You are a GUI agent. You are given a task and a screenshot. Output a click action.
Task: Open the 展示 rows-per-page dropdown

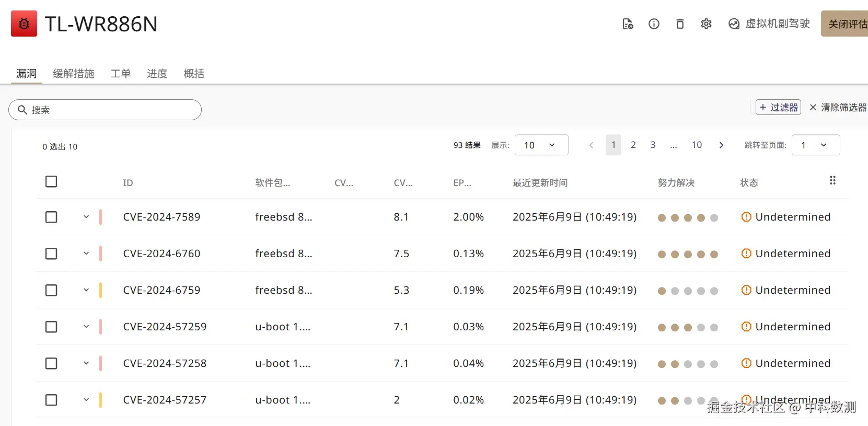pyautogui.click(x=541, y=145)
